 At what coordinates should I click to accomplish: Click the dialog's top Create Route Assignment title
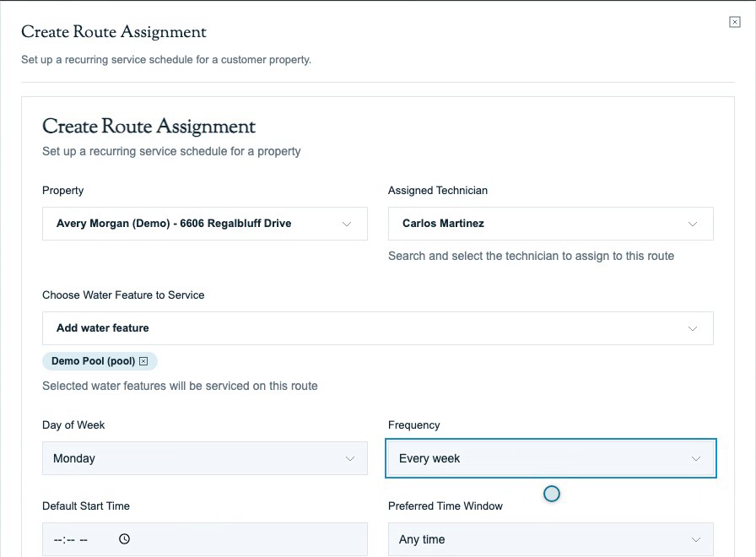[114, 32]
